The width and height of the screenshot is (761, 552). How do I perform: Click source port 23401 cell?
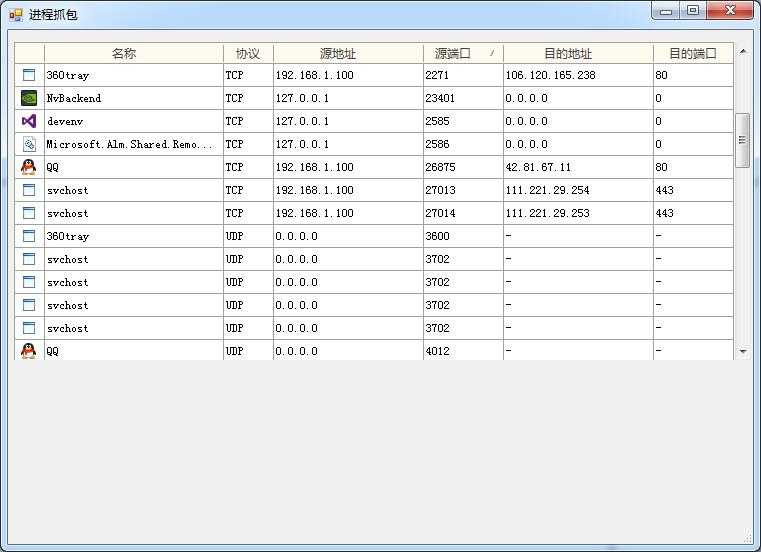pos(463,98)
